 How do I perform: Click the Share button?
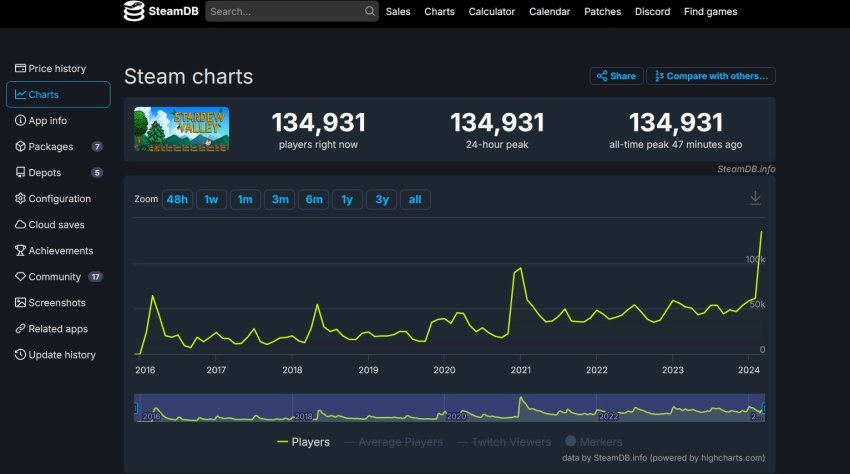pyautogui.click(x=615, y=76)
